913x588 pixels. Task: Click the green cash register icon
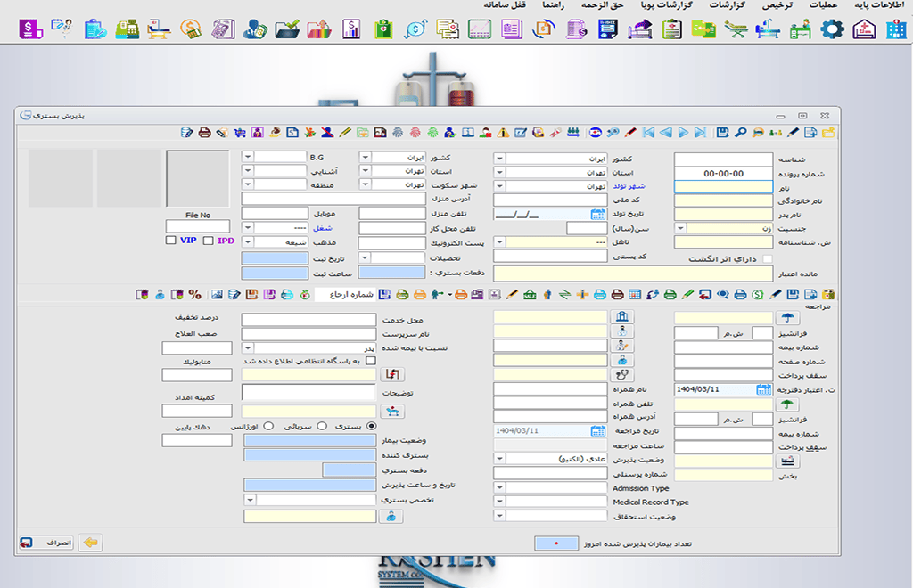coord(127,29)
